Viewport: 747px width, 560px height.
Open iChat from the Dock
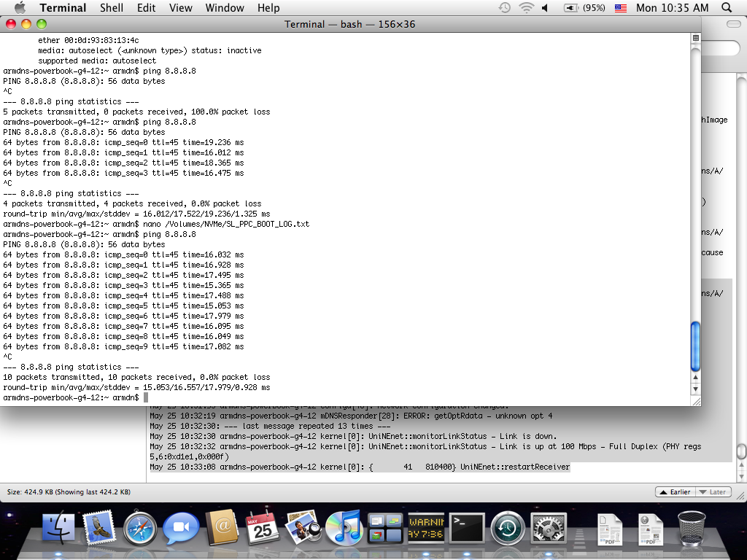(181, 529)
